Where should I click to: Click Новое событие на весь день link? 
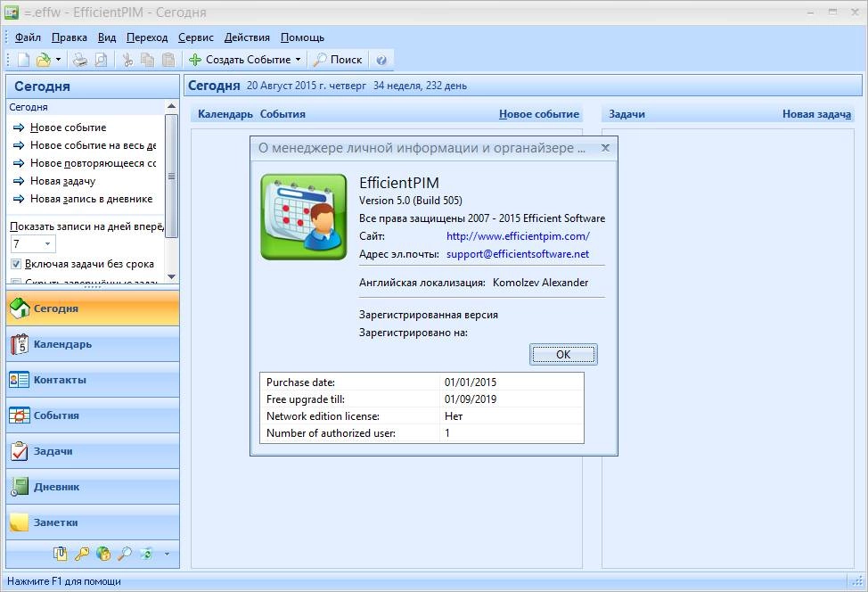(x=93, y=145)
